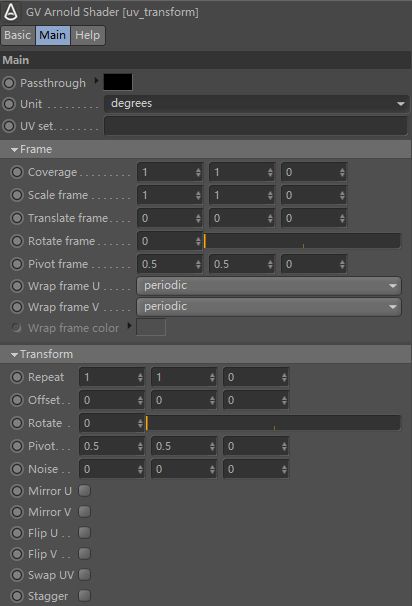Click keyframe circle next to Noise
Image resolution: width=412 pixels, height=606 pixels.
(17, 469)
